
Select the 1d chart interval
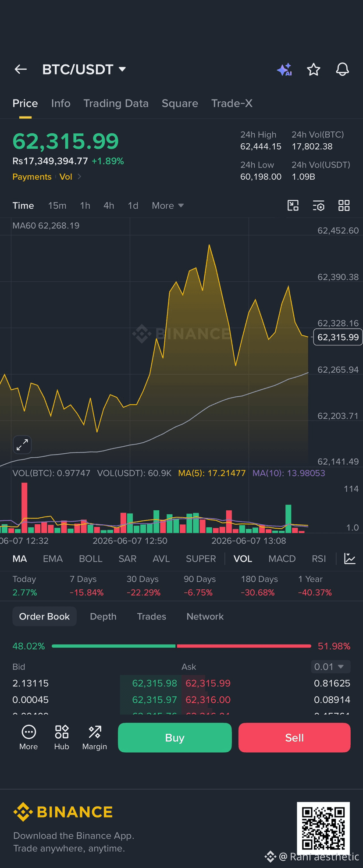(133, 206)
